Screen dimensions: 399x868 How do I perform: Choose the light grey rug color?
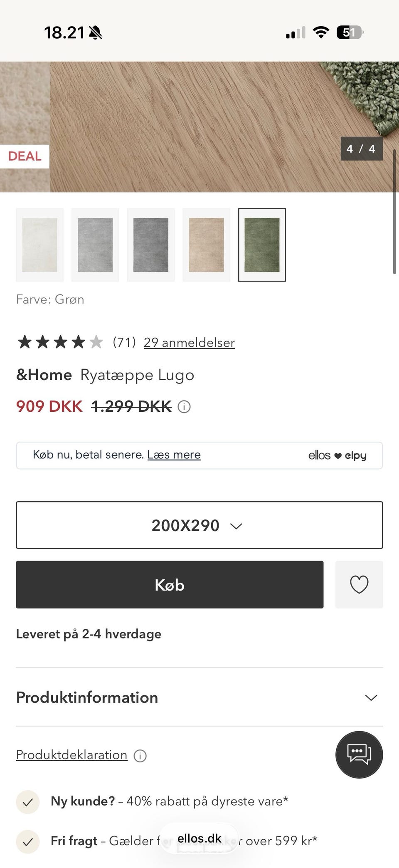95,245
